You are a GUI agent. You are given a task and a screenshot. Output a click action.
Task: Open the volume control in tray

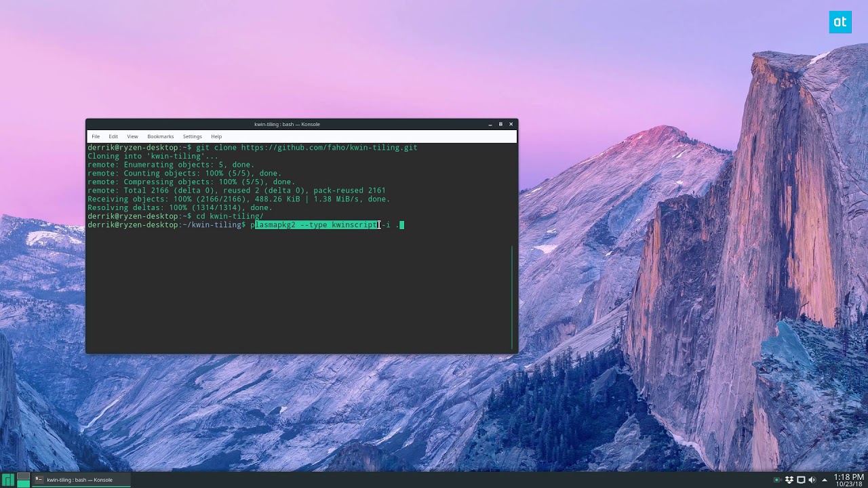coord(812,480)
